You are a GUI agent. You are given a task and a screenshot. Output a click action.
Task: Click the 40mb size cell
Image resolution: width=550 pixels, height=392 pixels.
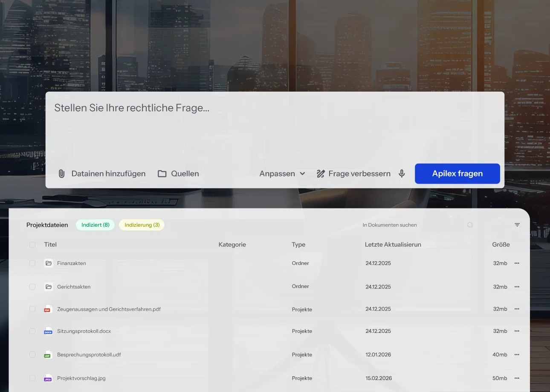(500, 355)
